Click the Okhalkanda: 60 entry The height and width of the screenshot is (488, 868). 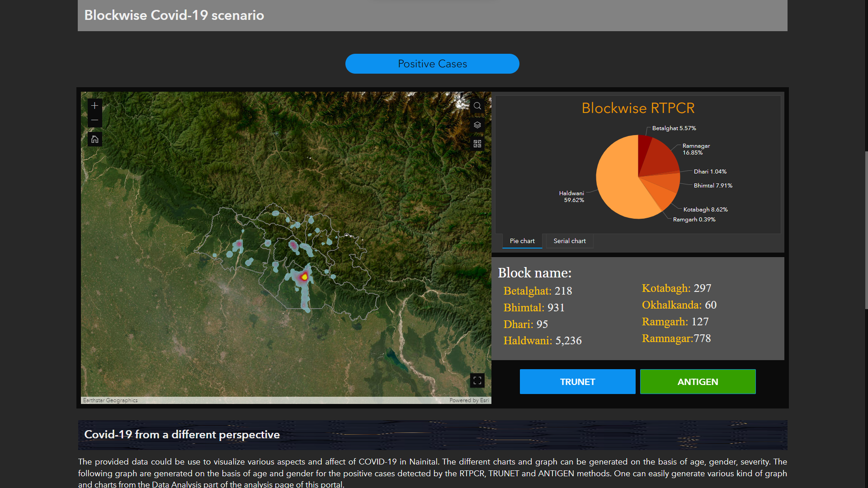(x=679, y=305)
